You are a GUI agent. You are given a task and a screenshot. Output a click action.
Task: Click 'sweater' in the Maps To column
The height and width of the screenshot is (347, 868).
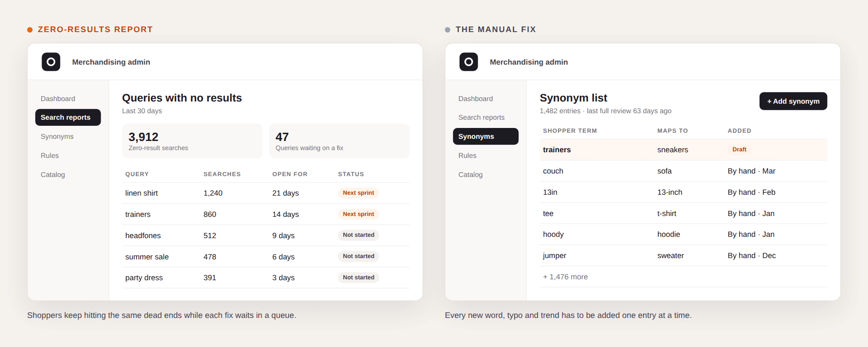[671, 255]
